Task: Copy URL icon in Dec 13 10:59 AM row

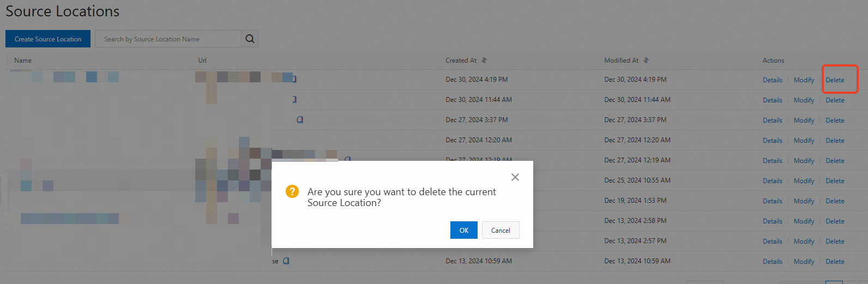Action: point(286,261)
